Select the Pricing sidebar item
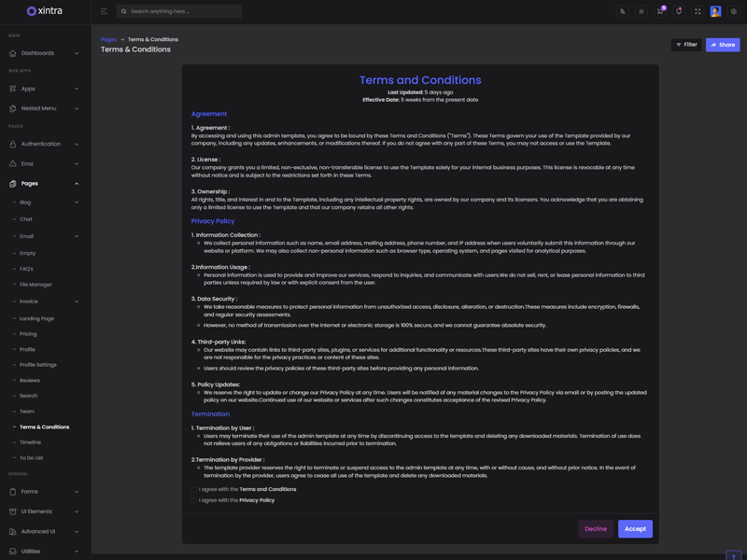The height and width of the screenshot is (560, 747). click(29, 333)
